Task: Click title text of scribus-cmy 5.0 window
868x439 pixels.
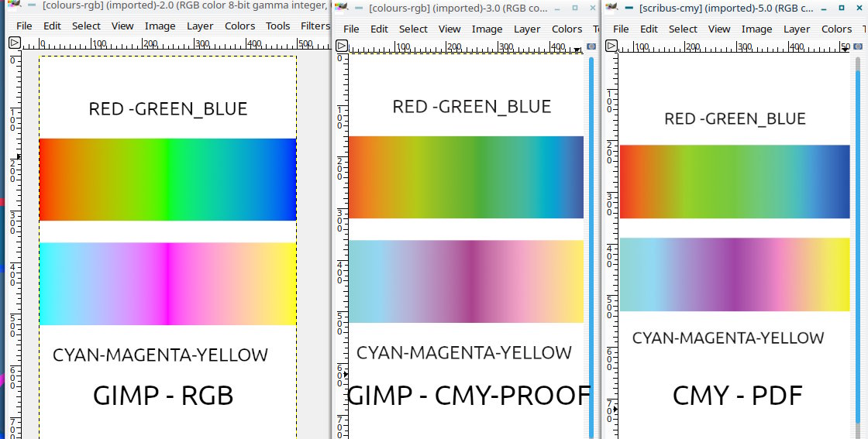Action: [x=726, y=9]
